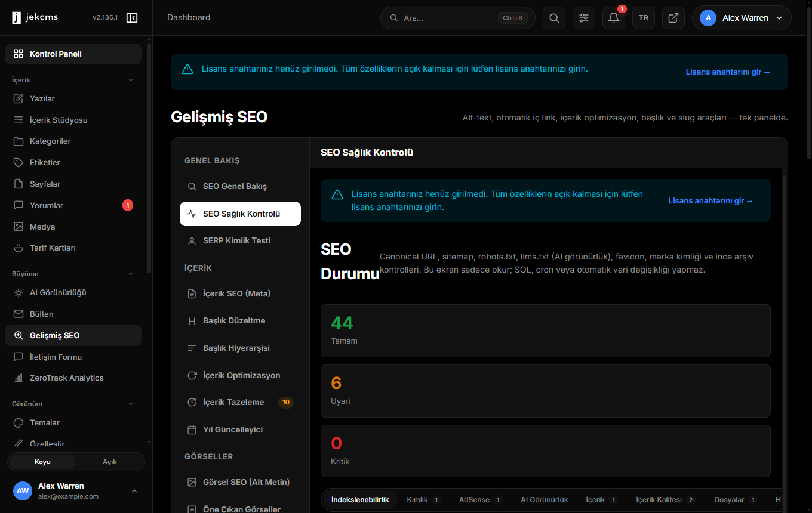Image resolution: width=812 pixels, height=513 pixels.
Task: Click the Bülten envelope icon
Action: (x=19, y=314)
